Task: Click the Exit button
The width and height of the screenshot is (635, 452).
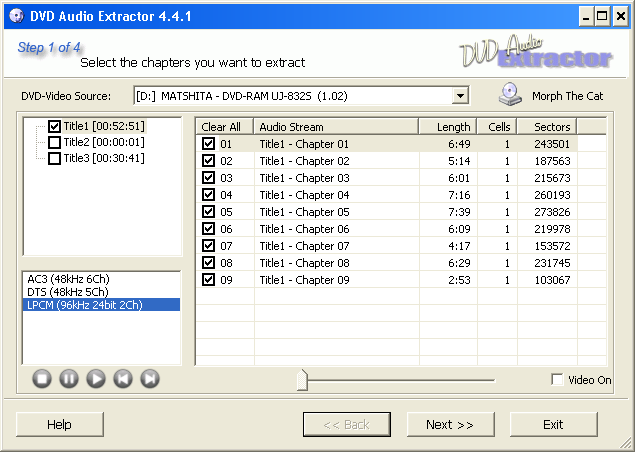Action: [x=554, y=424]
